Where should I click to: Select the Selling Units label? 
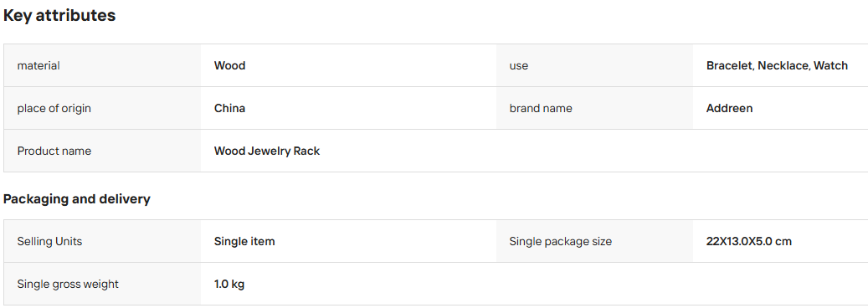[x=50, y=242]
